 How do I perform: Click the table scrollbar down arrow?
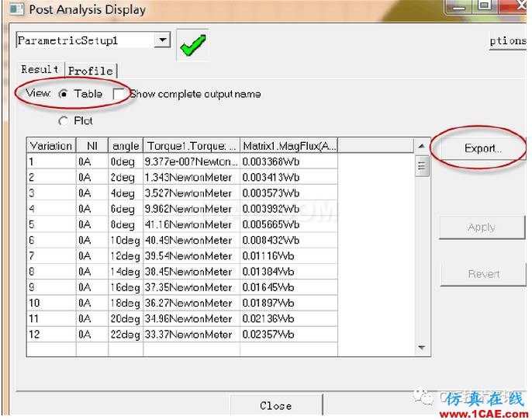tap(421, 348)
